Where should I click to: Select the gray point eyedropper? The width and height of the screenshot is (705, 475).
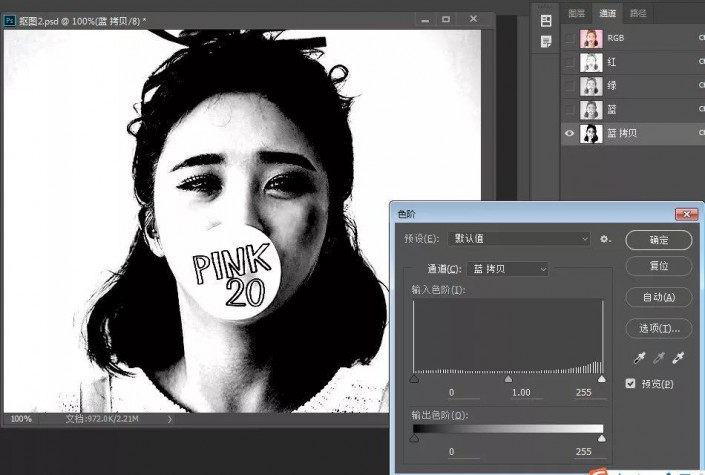pyautogui.click(x=657, y=358)
